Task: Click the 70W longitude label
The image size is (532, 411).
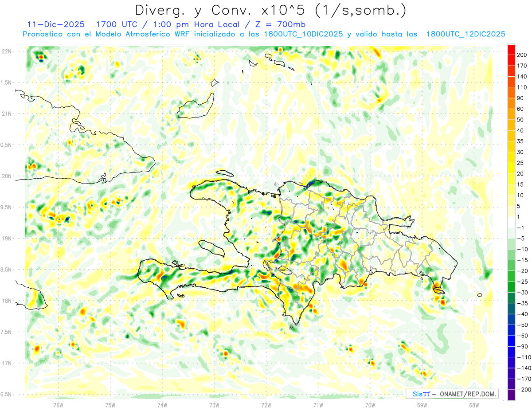Action: click(x=370, y=405)
